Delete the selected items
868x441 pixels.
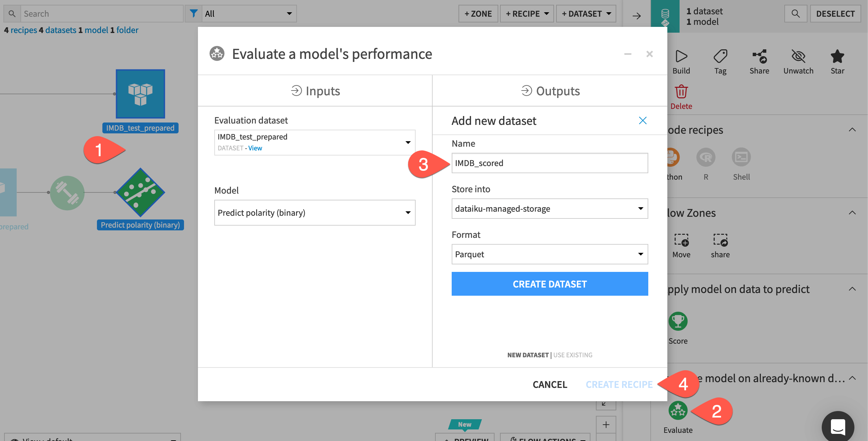[681, 92]
